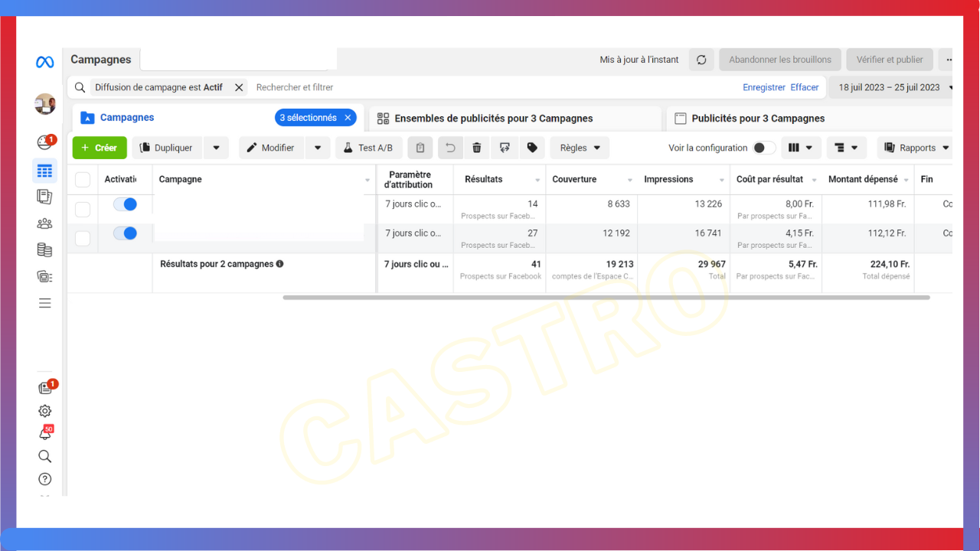Check the select-all campaigns checkbox
Image resolution: width=980 pixels, height=551 pixels.
point(83,180)
